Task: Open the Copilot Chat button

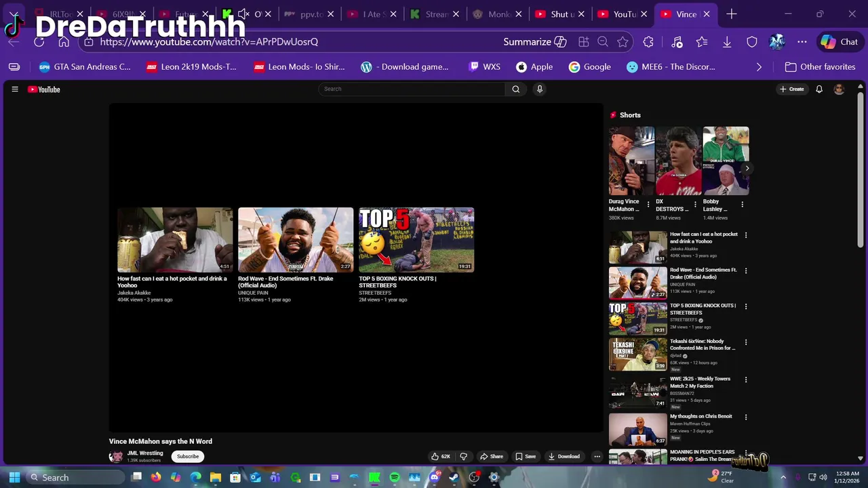Action: pos(840,41)
